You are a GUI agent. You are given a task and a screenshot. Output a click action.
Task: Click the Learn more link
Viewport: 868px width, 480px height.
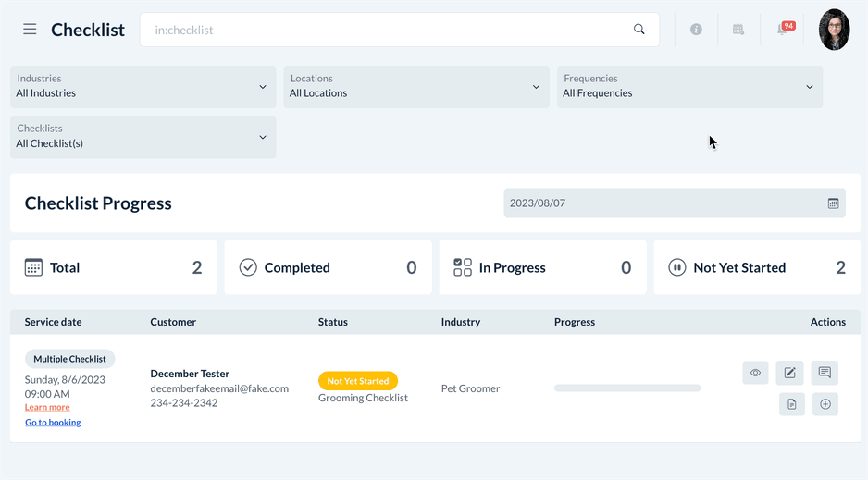tap(47, 407)
